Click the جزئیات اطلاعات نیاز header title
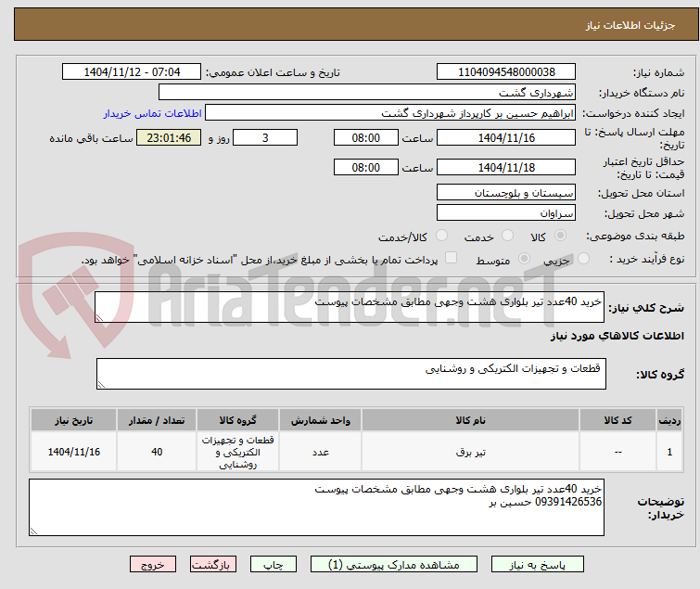This screenshot has height=589, width=700. coord(630,25)
